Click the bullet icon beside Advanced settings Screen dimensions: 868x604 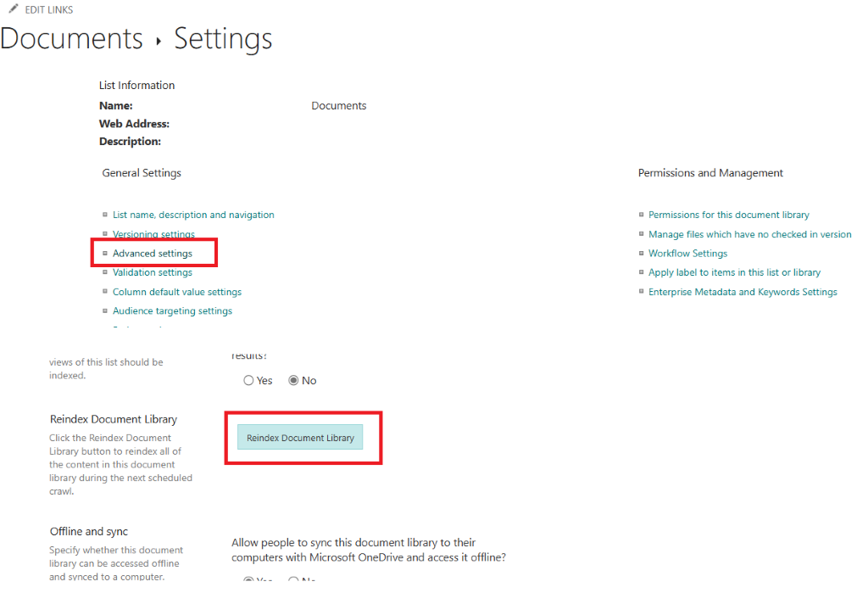coord(104,253)
